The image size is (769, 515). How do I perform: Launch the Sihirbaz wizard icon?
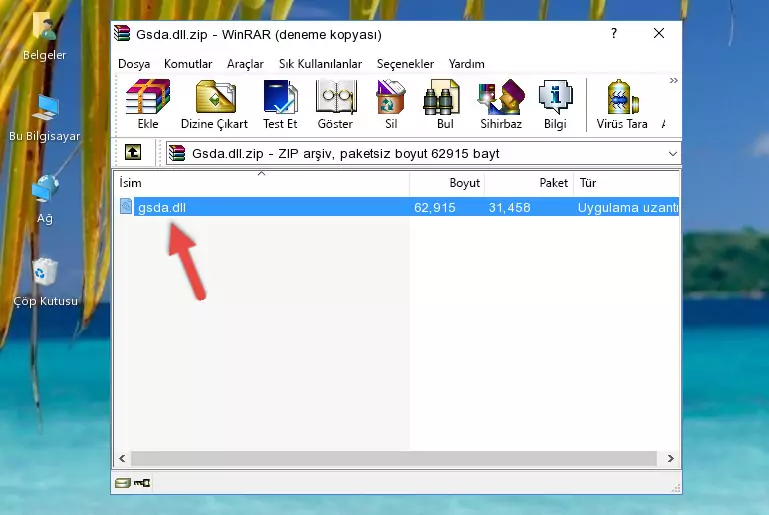[x=501, y=104]
